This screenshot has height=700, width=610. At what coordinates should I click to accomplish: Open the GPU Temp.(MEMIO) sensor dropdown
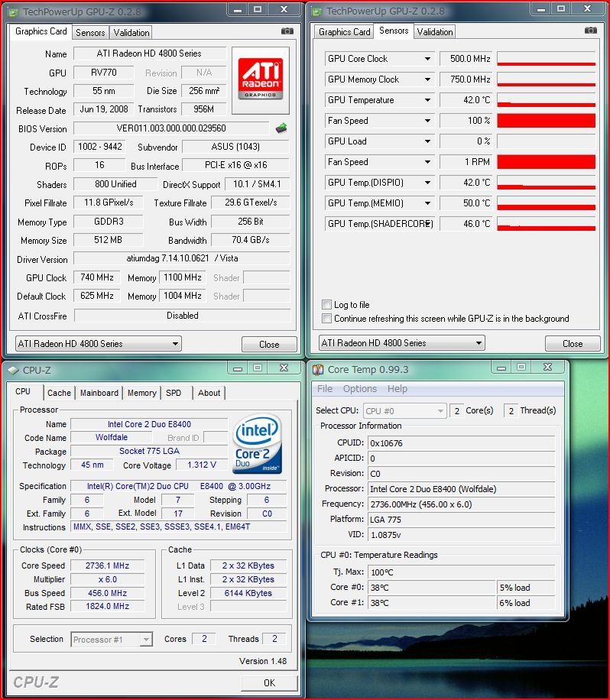click(x=427, y=203)
